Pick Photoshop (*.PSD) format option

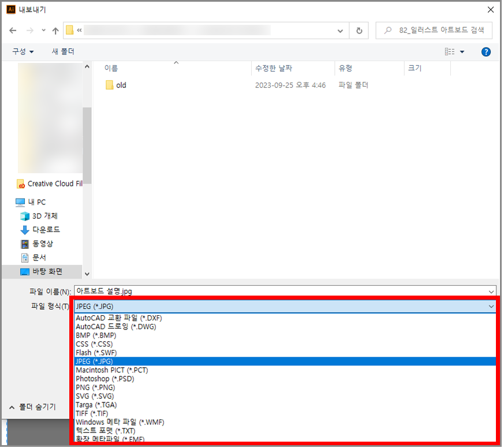pyautogui.click(x=104, y=379)
